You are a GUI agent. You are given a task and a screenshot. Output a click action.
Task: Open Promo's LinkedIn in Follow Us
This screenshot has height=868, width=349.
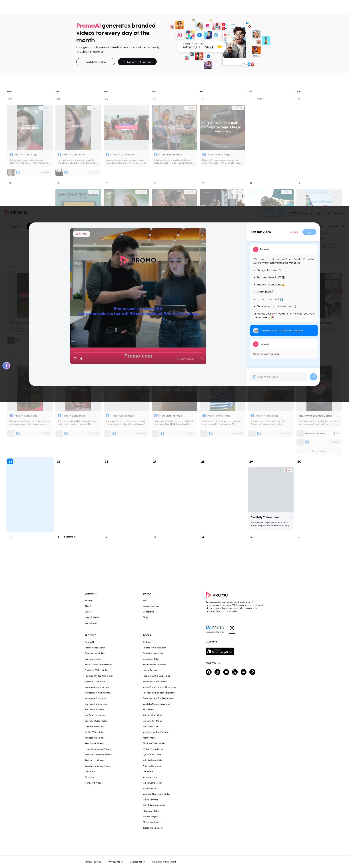(x=244, y=672)
